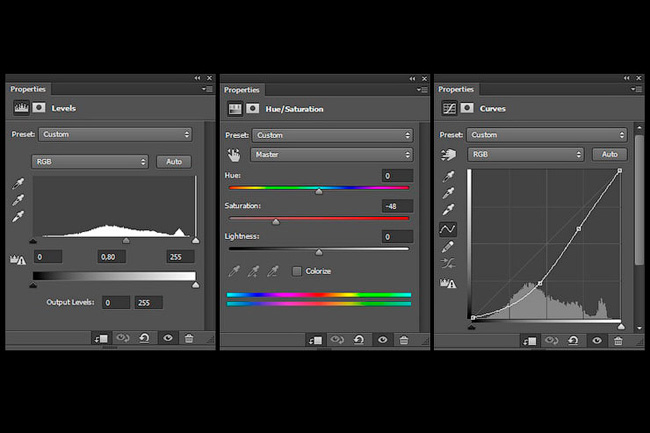
Task: Click Auto button in Levels panel
Action: tap(174, 162)
